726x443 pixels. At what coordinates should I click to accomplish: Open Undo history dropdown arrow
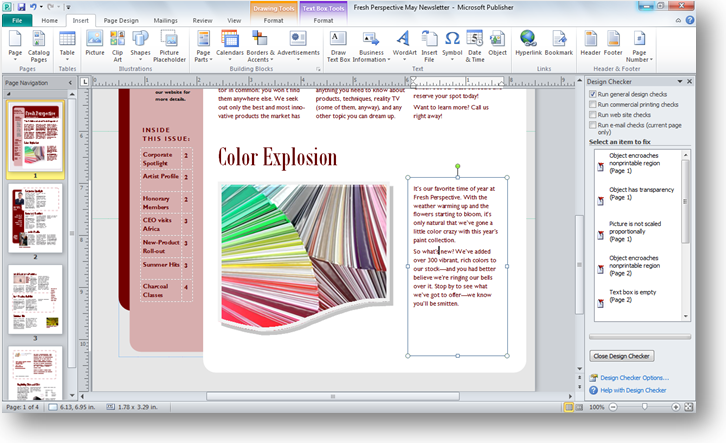[41, 7]
